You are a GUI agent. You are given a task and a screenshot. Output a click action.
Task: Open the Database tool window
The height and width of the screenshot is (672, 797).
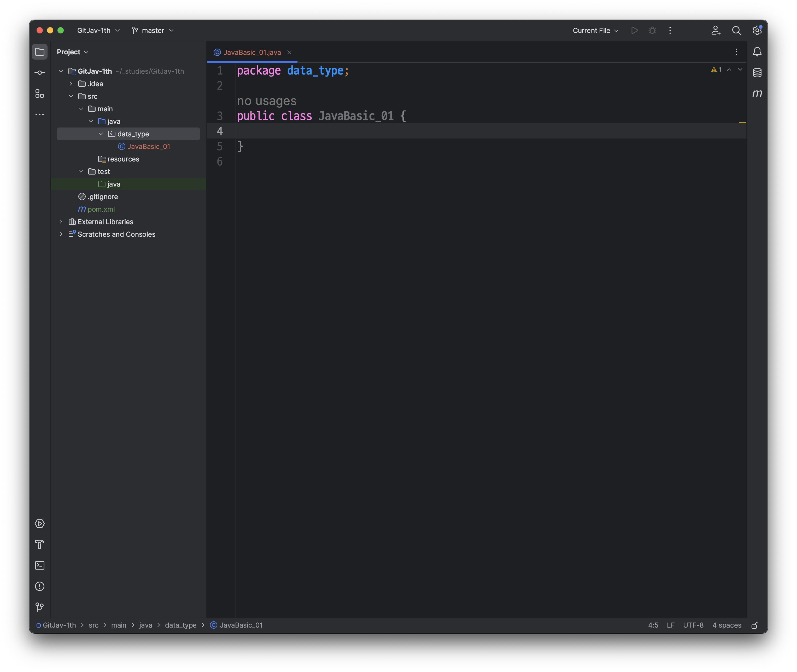click(757, 73)
